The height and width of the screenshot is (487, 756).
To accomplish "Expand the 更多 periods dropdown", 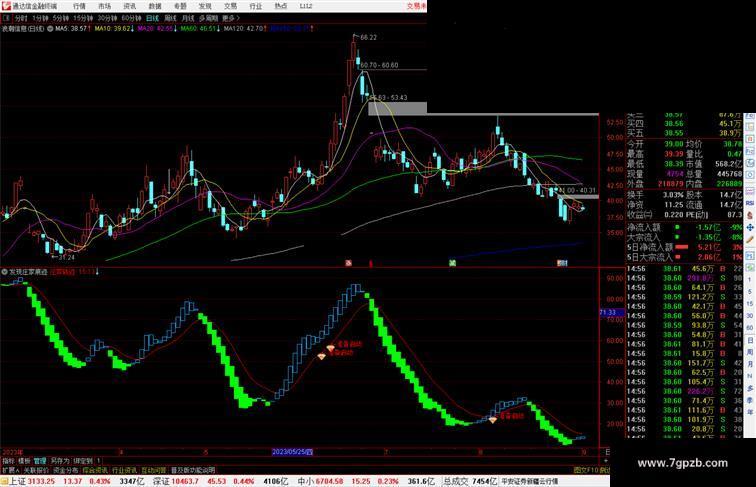I will [230, 18].
